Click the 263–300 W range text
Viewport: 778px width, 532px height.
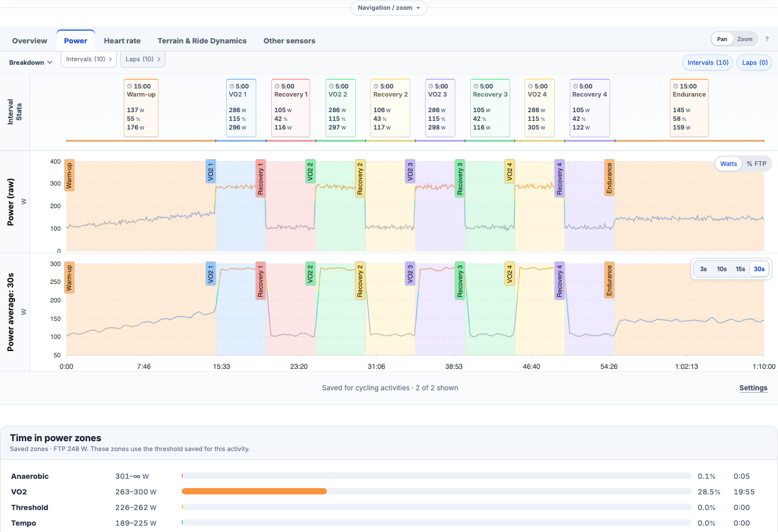click(x=136, y=492)
